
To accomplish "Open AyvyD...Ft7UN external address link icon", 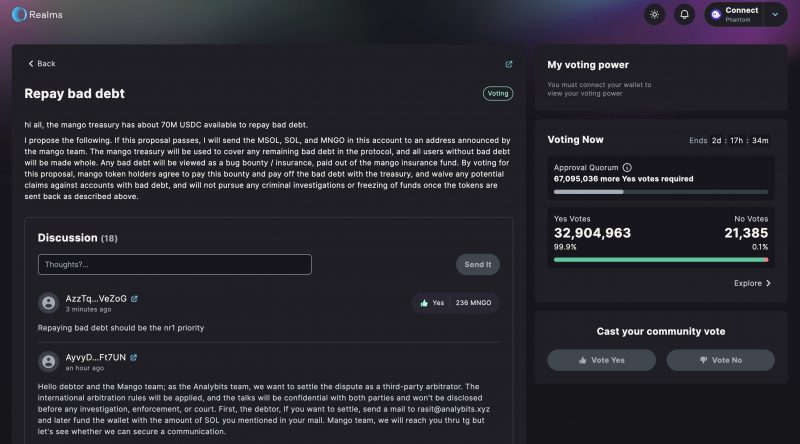I will pos(133,358).
